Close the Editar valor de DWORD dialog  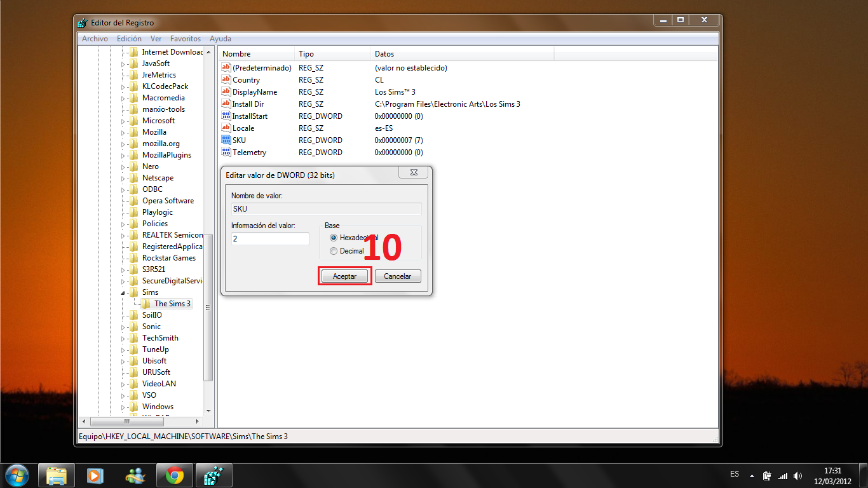click(x=412, y=173)
